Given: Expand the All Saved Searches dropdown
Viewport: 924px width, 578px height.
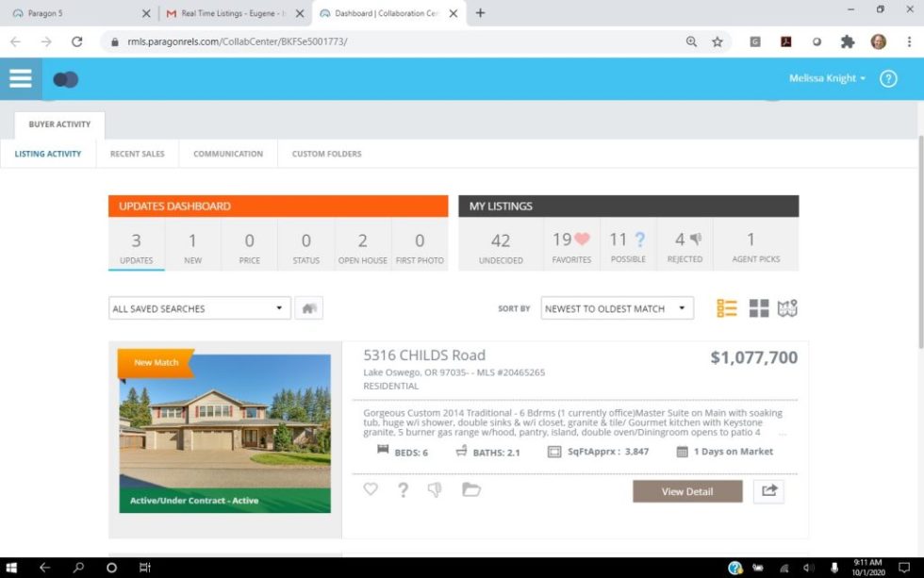Looking at the screenshot, I should pos(200,308).
